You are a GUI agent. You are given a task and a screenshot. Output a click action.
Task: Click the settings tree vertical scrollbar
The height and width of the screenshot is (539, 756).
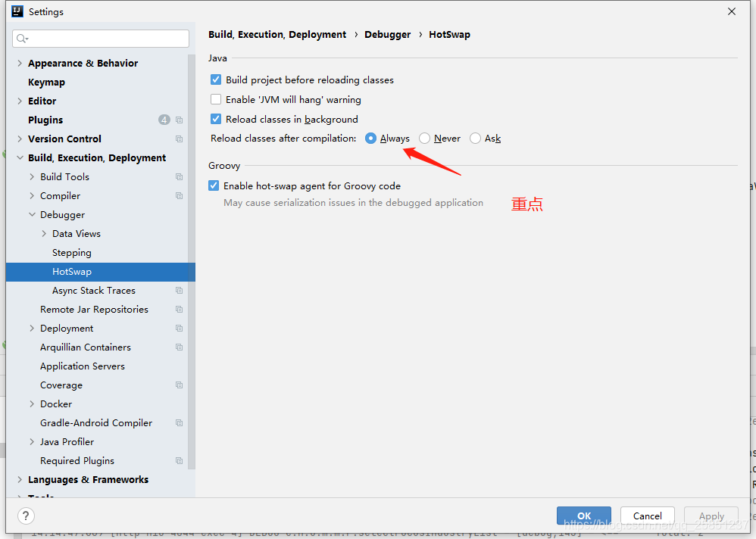(x=192, y=262)
